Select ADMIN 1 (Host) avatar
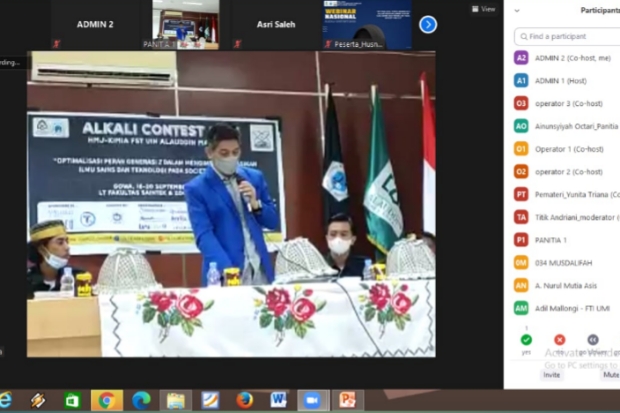Image resolution: width=620 pixels, height=413 pixels. click(521, 81)
